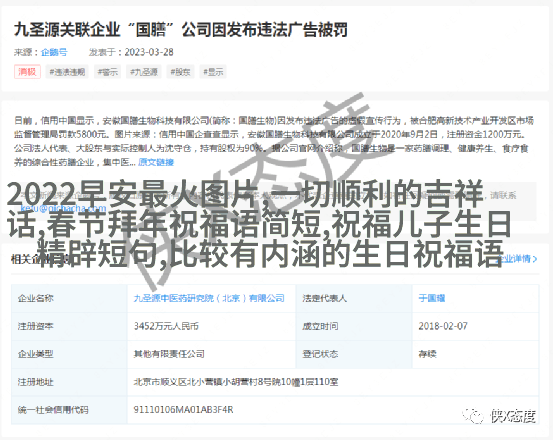553x440 pixels.
Task: Open the #显示 tag
Action: tap(213, 72)
